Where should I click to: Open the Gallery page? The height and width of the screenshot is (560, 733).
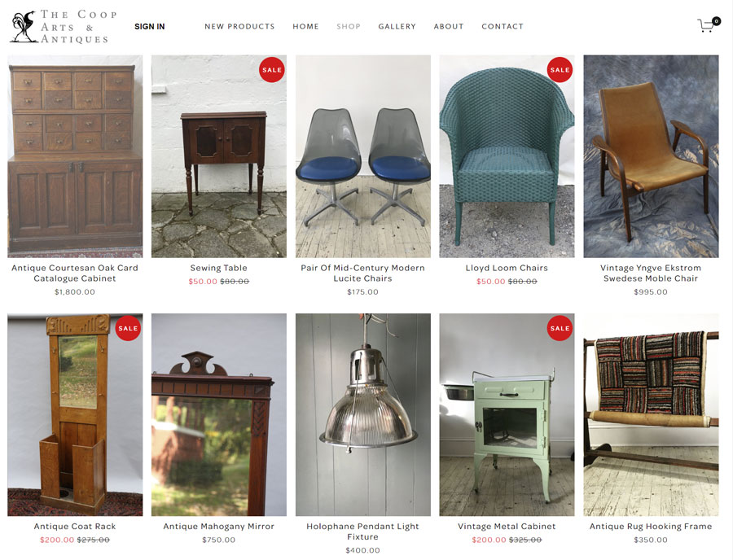(397, 27)
